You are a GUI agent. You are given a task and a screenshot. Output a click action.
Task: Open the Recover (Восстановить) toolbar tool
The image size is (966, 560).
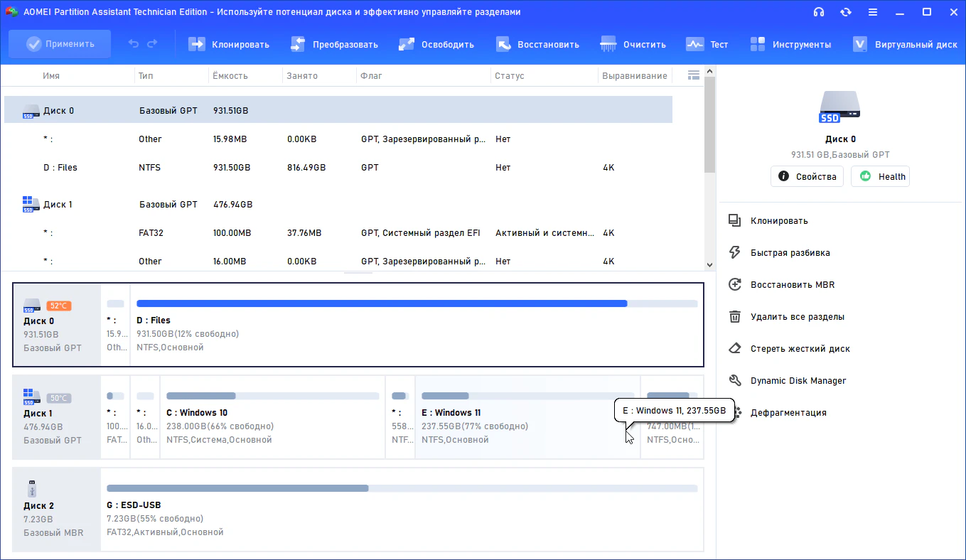click(503, 44)
